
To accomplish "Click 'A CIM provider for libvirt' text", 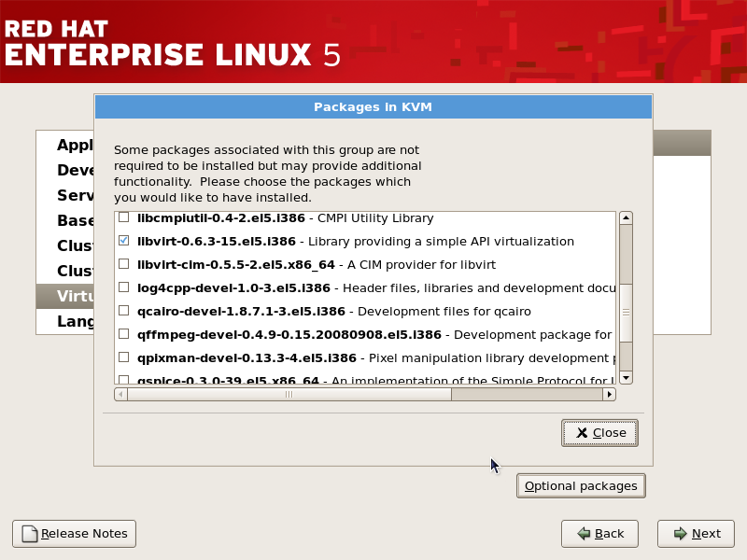I will 422,265.
